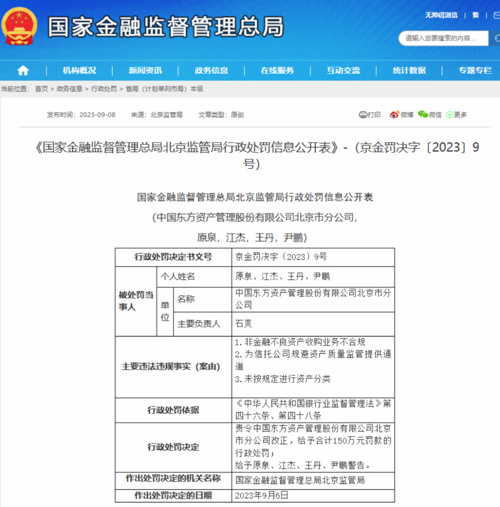Click the legal basis cell citing 银行业监督管理法
Image resolution: width=500 pixels, height=507 pixels.
pyautogui.click(x=313, y=410)
